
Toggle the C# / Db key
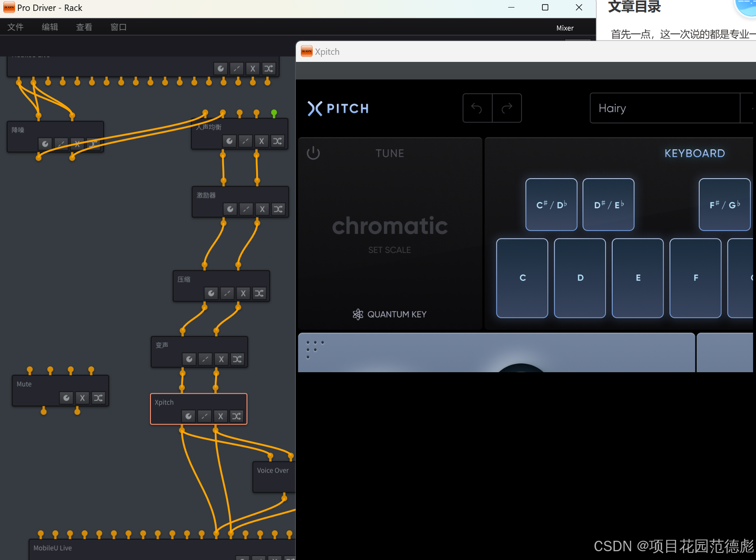[551, 205]
